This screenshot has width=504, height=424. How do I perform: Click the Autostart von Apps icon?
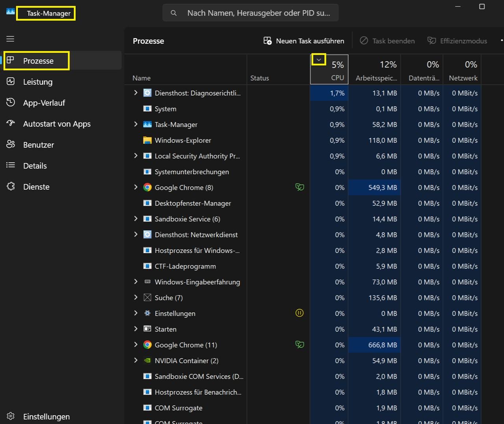[11, 123]
